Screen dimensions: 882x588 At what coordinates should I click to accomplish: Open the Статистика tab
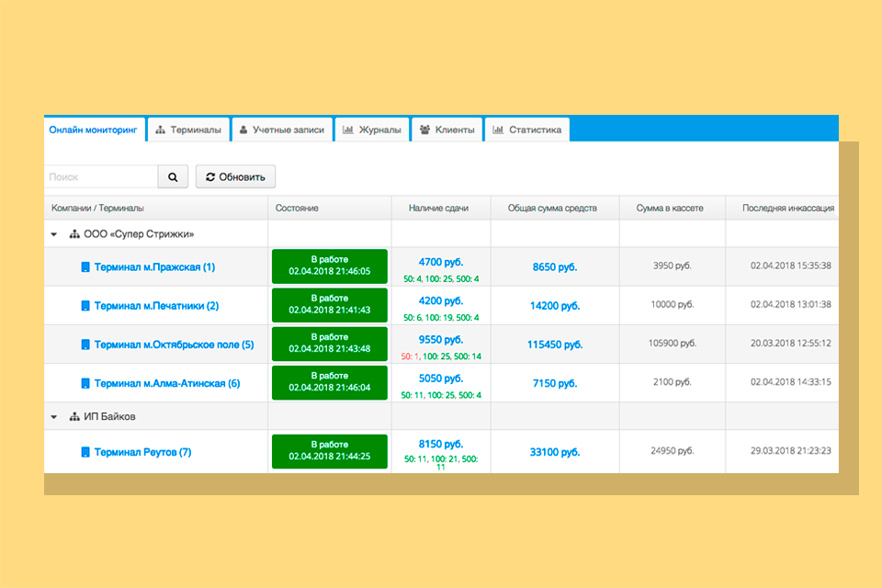(526, 130)
